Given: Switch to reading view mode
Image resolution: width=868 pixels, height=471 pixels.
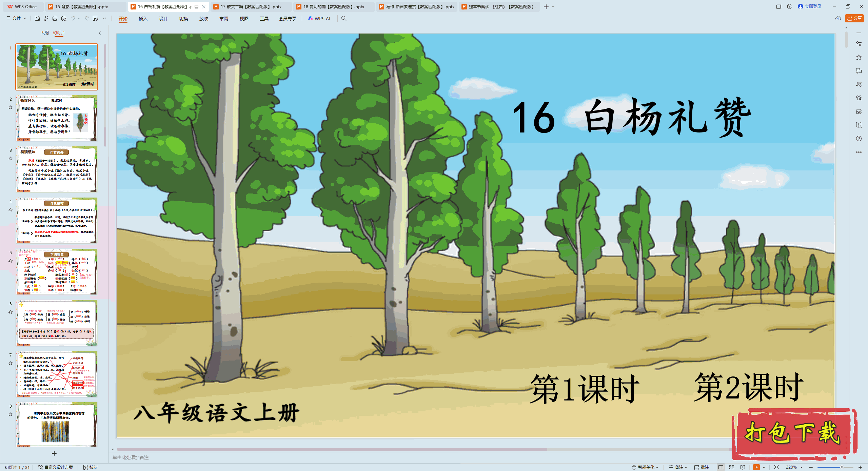Looking at the screenshot, I should pos(743,467).
